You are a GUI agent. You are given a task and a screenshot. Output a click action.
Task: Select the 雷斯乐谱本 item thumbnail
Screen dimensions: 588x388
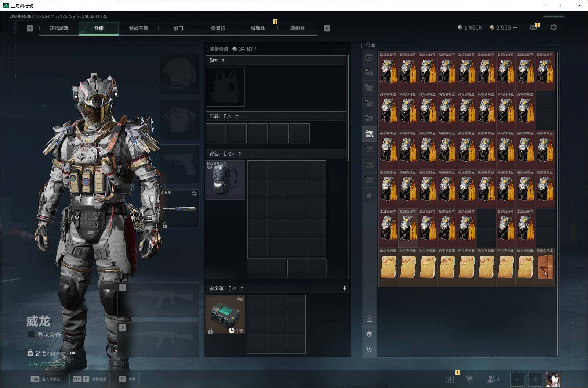click(x=545, y=267)
